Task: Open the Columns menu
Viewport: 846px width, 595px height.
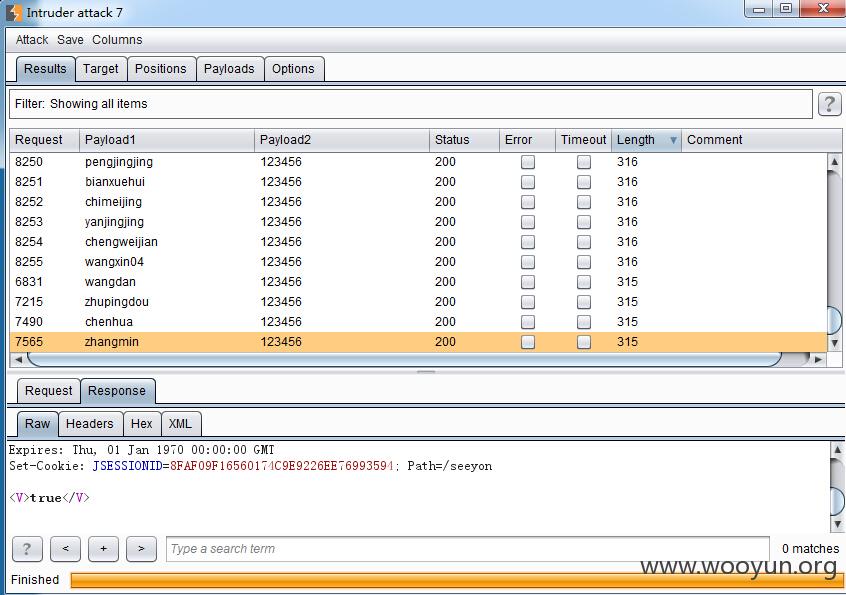Action: tap(117, 40)
